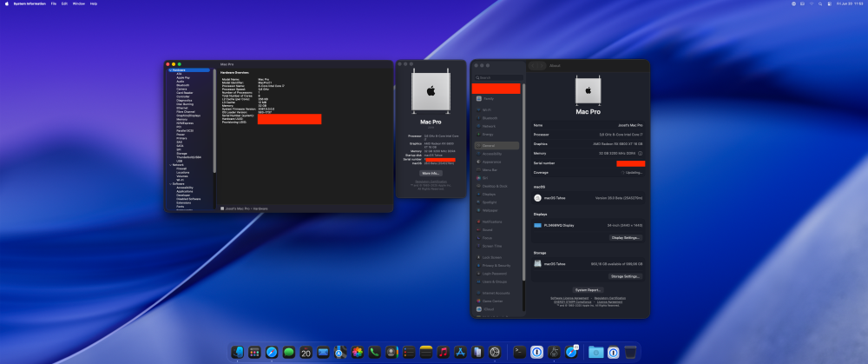Select Bluetooth in System Settings sidebar

click(490, 118)
